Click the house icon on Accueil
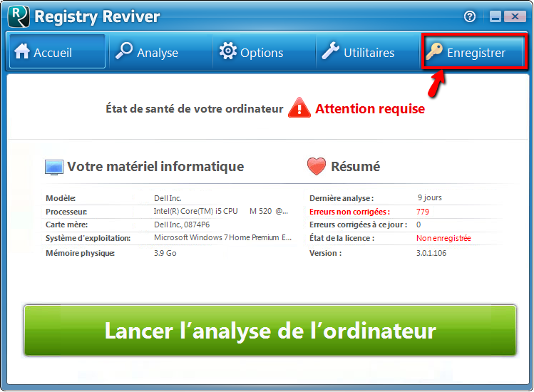 22,51
